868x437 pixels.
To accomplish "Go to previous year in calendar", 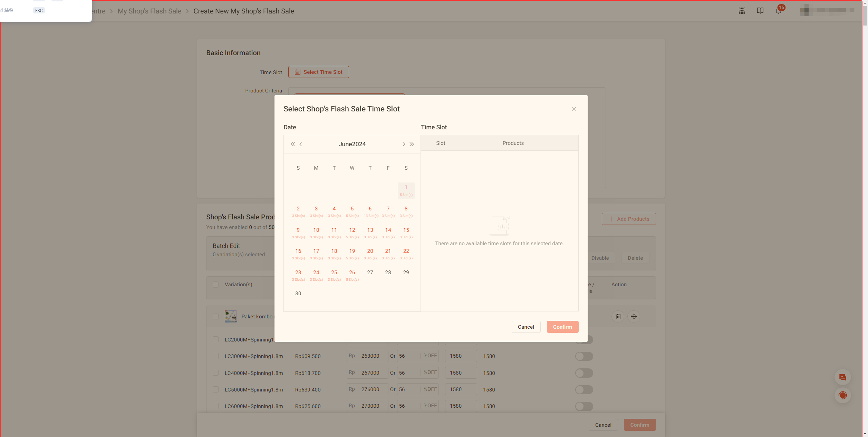I will [292, 144].
